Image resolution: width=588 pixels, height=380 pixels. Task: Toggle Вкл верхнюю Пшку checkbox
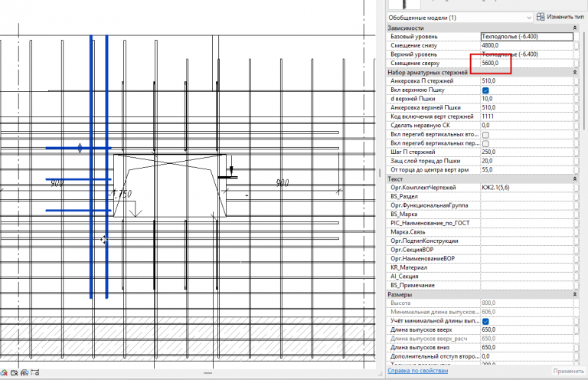[x=485, y=90]
